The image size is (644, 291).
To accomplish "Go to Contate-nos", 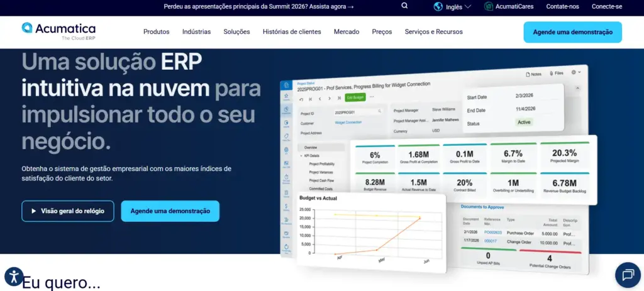I will (x=562, y=6).
